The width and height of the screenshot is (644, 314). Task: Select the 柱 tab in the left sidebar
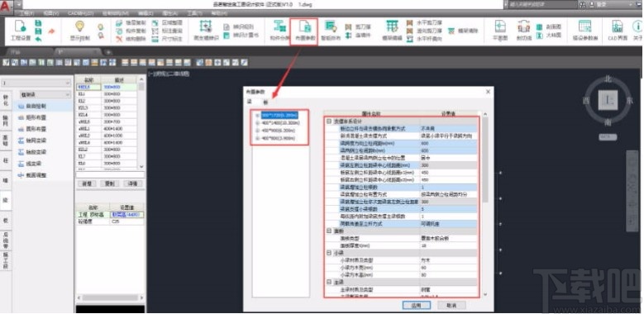6,161
